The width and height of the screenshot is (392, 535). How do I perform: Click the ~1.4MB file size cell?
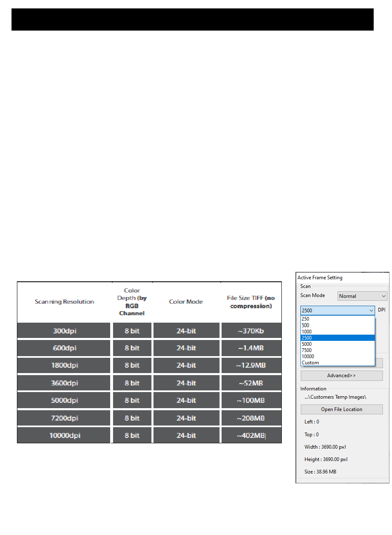[x=251, y=348]
